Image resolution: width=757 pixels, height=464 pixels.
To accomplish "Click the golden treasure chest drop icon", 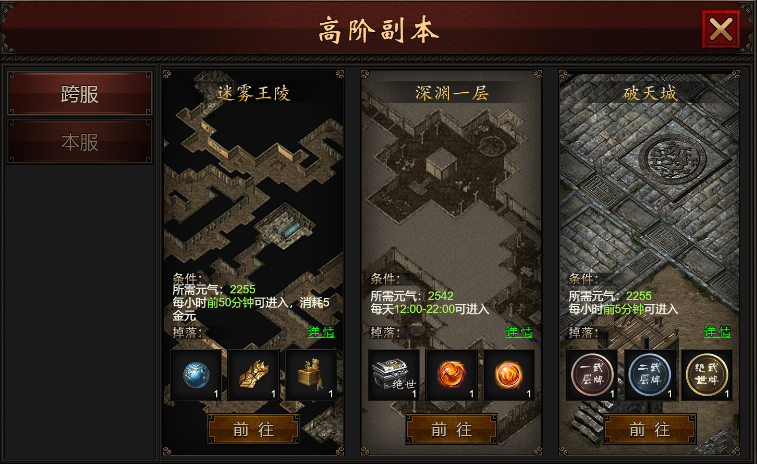I will point(311,375).
